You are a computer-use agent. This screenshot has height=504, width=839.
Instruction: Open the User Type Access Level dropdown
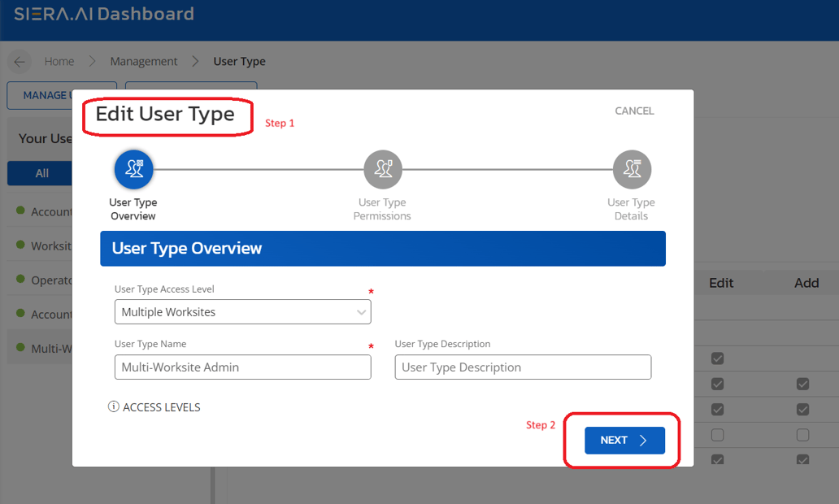pos(242,312)
